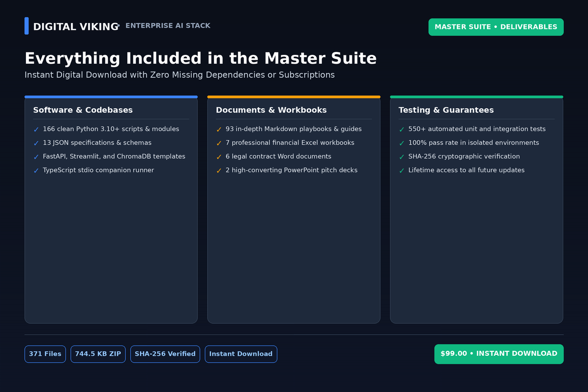
Task: Click checkmark beside 7 professional Excel workbooks
Action: (219, 143)
